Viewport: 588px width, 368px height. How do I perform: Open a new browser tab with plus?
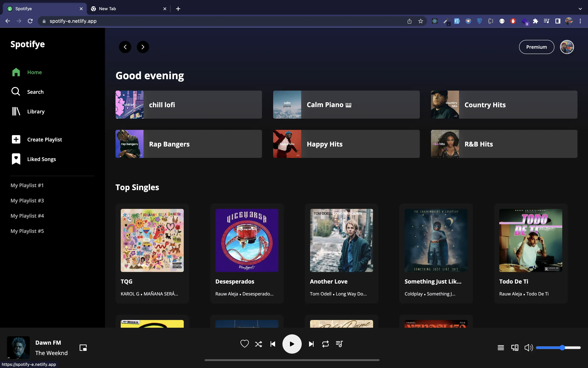click(178, 9)
